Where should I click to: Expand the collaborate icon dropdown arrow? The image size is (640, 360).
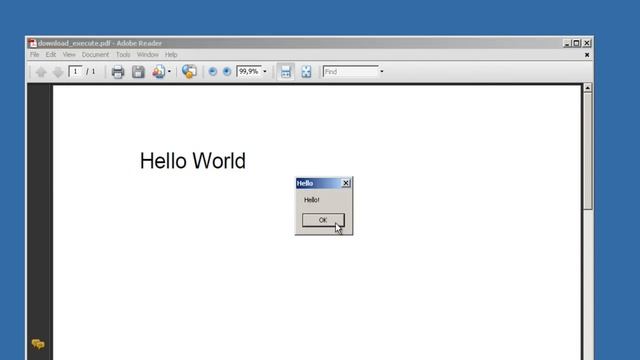(x=169, y=72)
